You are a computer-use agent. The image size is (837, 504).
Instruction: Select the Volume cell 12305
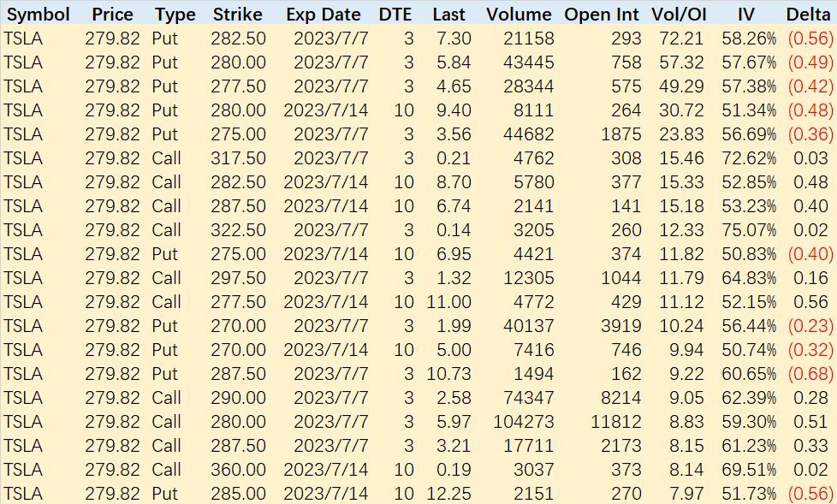pos(528,278)
